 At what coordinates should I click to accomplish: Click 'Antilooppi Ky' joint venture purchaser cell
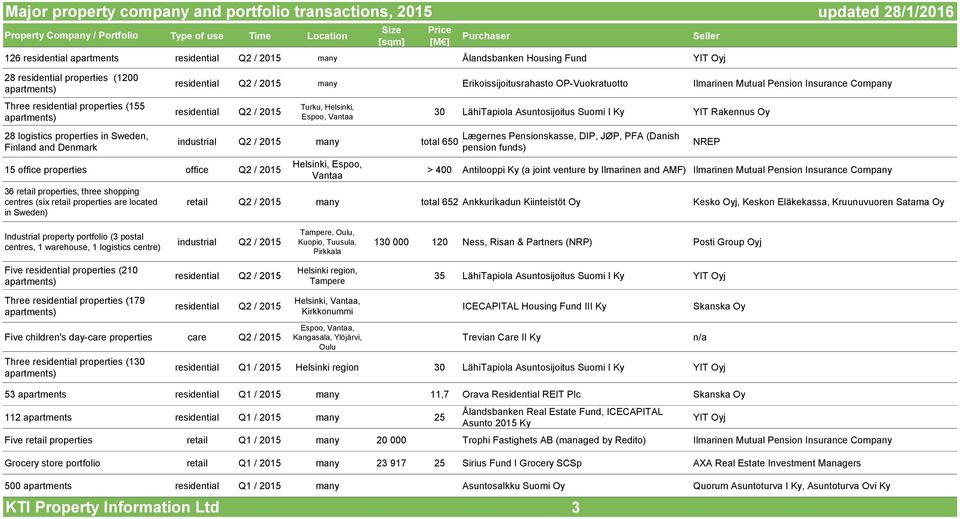click(574, 170)
